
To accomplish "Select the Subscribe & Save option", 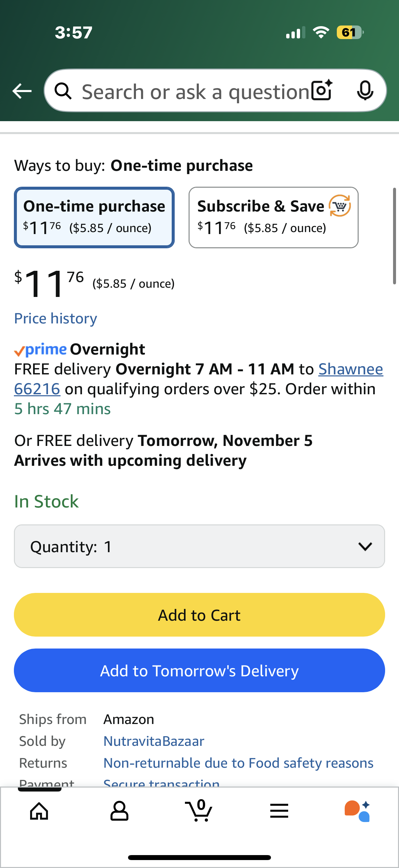I will point(273,217).
